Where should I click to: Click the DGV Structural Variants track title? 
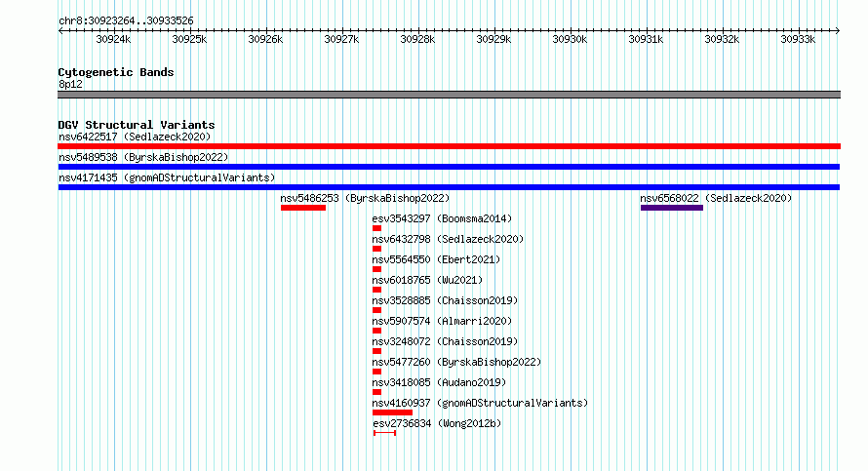click(x=137, y=125)
